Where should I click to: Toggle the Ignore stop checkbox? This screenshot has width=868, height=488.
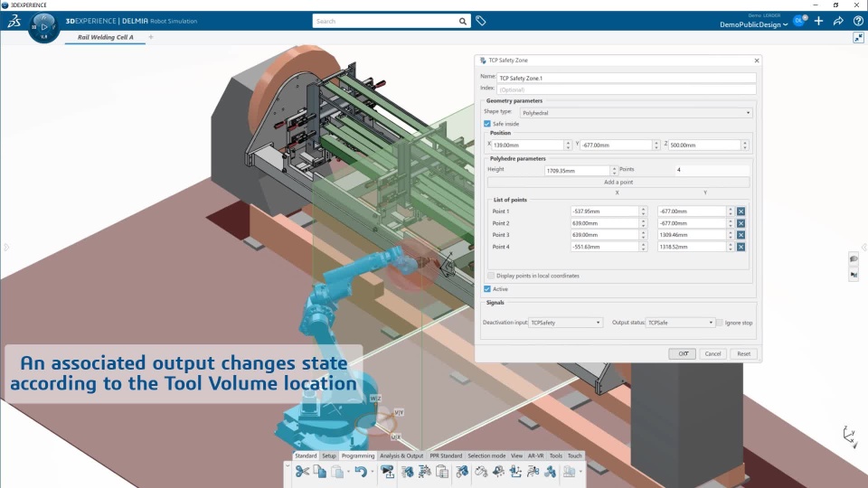[720, 323]
